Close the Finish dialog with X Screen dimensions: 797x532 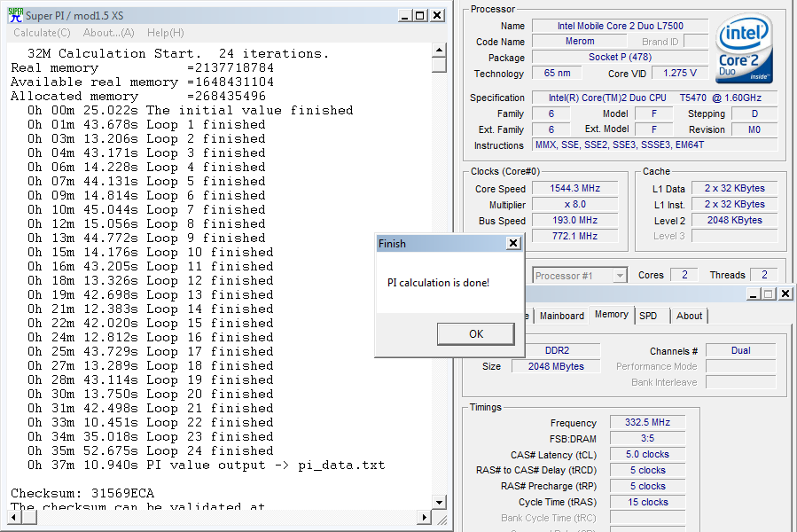click(x=513, y=243)
